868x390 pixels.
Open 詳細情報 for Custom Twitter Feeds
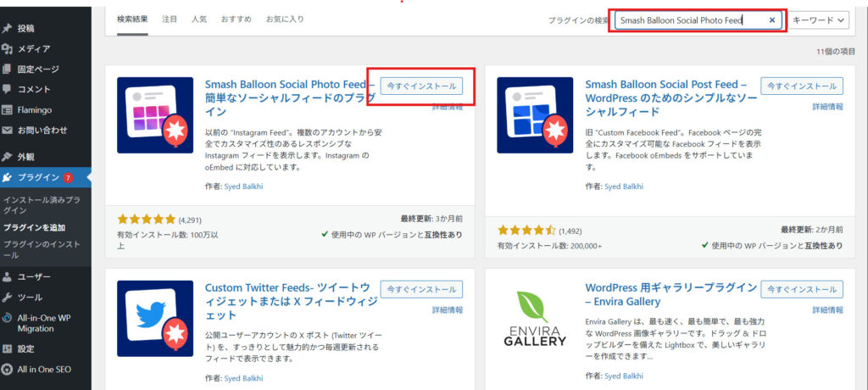[448, 310]
